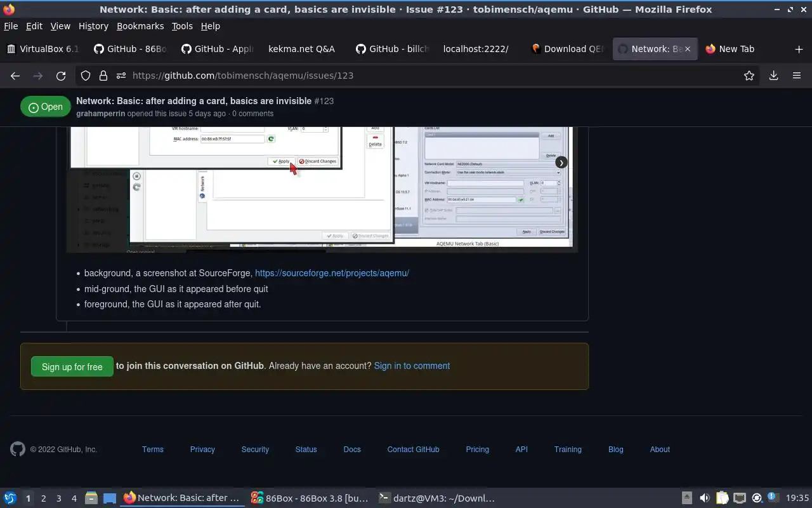This screenshot has width=812, height=508.
Task: Open Security footer link
Action: [x=255, y=449]
